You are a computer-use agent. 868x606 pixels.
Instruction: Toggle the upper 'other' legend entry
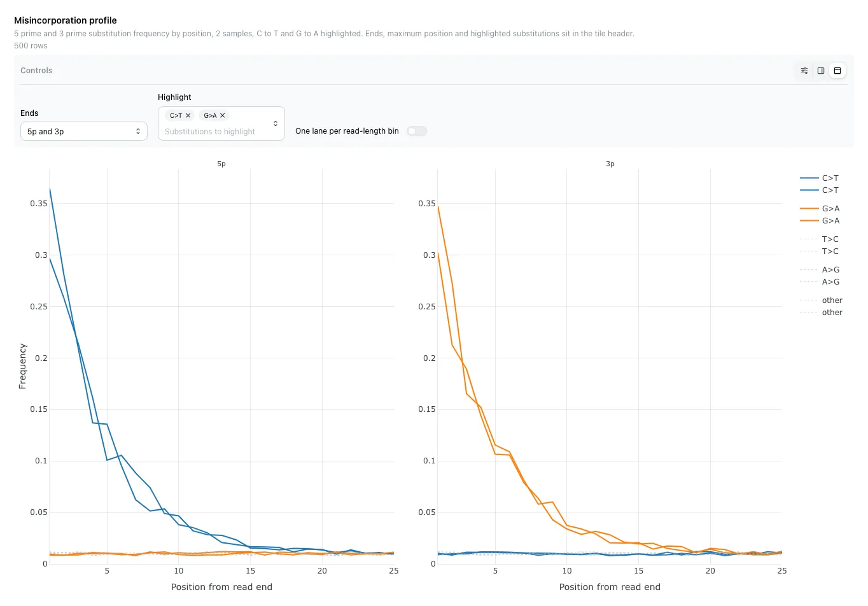(821, 300)
